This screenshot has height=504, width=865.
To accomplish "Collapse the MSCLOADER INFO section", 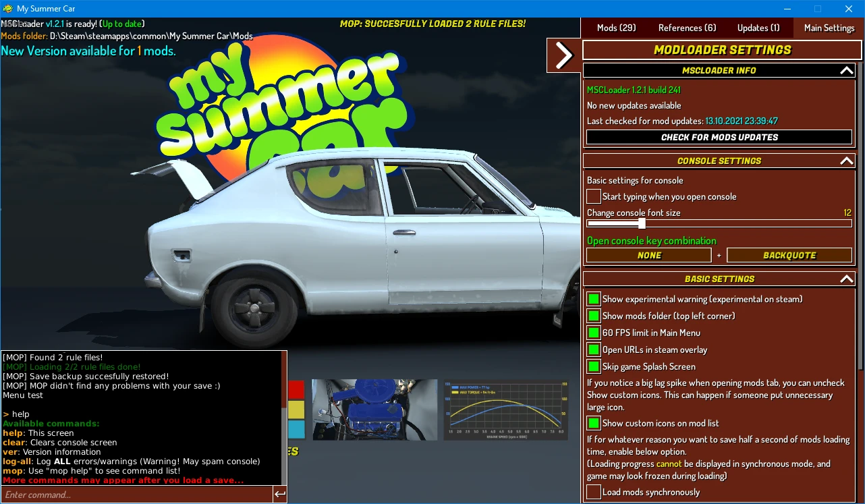I will point(847,70).
